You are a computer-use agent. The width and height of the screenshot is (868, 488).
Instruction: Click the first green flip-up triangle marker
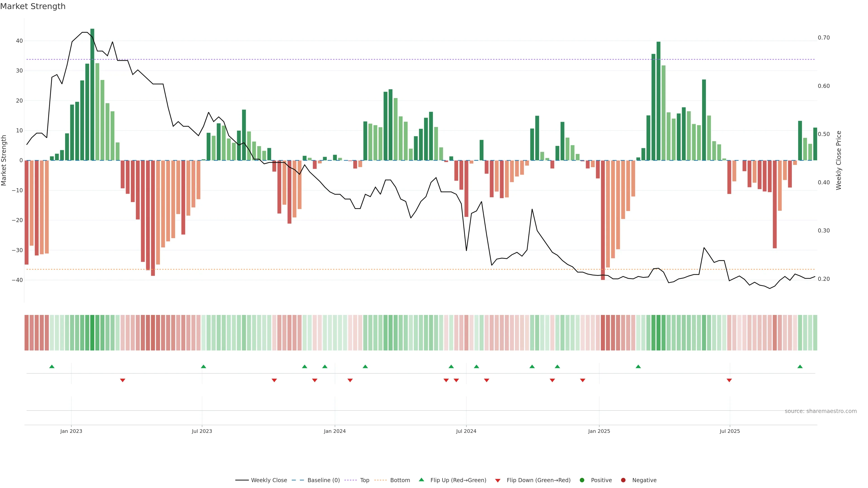click(52, 366)
